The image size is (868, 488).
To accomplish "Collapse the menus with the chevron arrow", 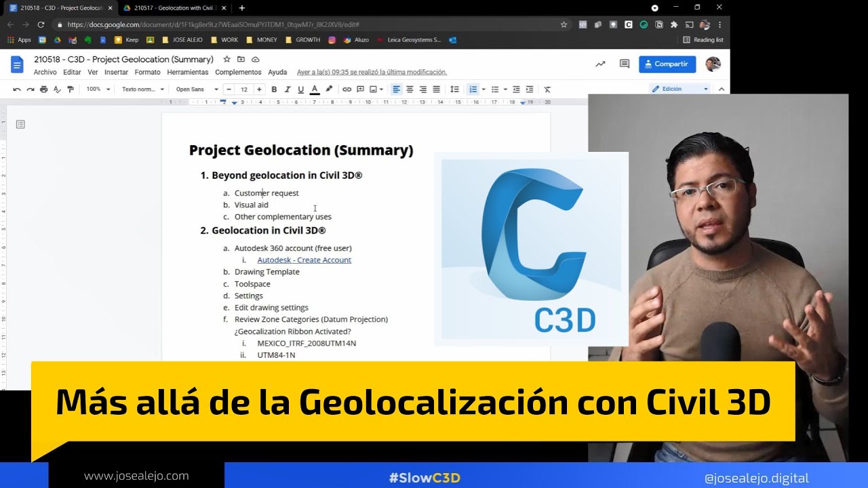I will (x=722, y=89).
